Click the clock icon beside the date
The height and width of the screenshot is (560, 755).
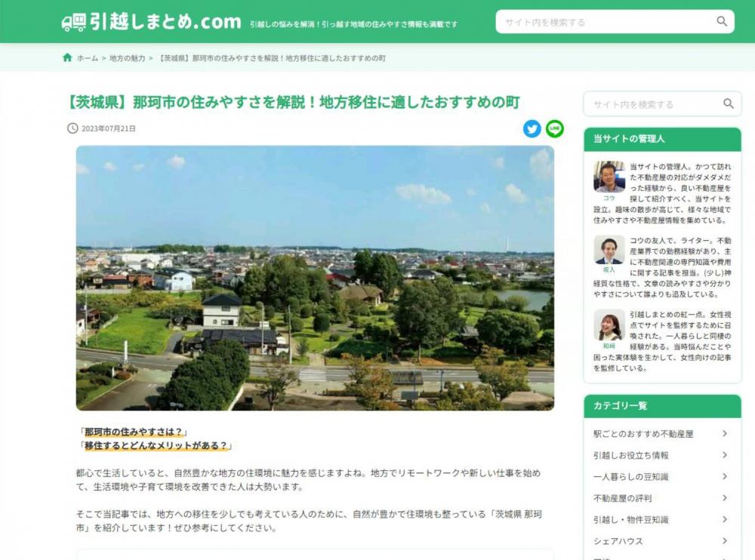tap(72, 128)
